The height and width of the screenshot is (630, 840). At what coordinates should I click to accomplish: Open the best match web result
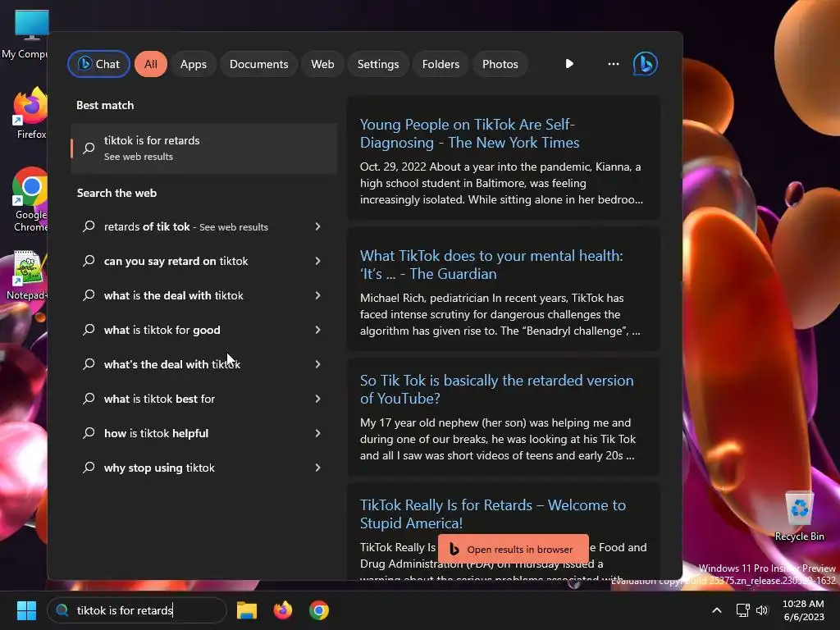pos(203,148)
